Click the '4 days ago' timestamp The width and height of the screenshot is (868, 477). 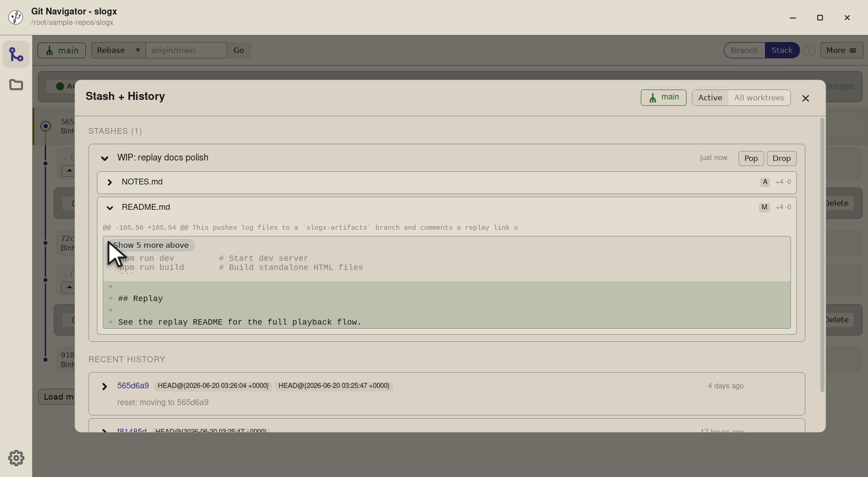coord(726,386)
